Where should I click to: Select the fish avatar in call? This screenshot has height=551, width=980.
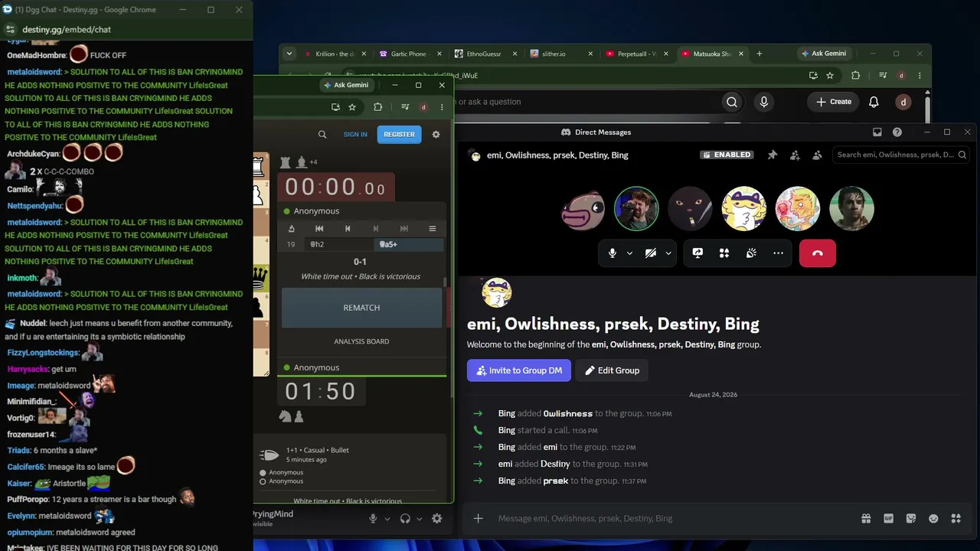pyautogui.click(x=583, y=209)
